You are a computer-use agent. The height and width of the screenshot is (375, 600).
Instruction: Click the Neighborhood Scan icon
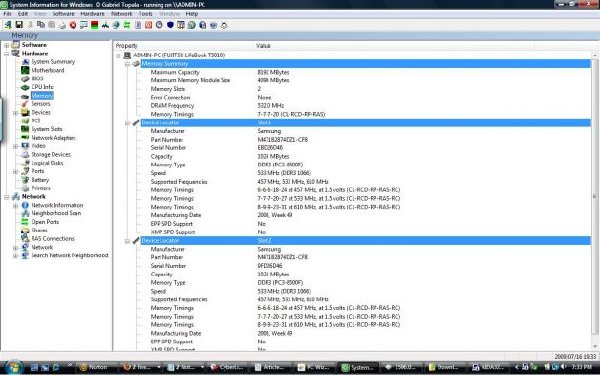point(25,213)
